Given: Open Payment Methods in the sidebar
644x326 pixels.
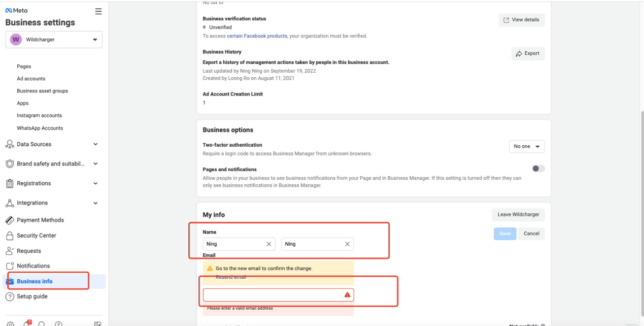Looking at the screenshot, I should click(40, 220).
